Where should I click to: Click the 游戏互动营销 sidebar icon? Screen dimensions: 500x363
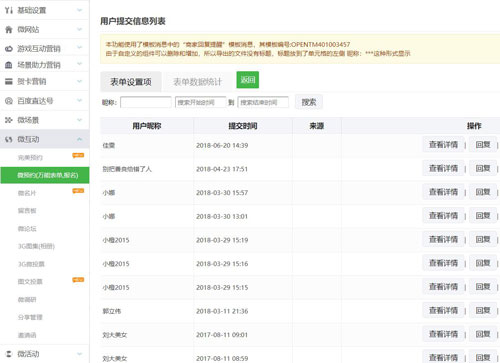coord(9,49)
